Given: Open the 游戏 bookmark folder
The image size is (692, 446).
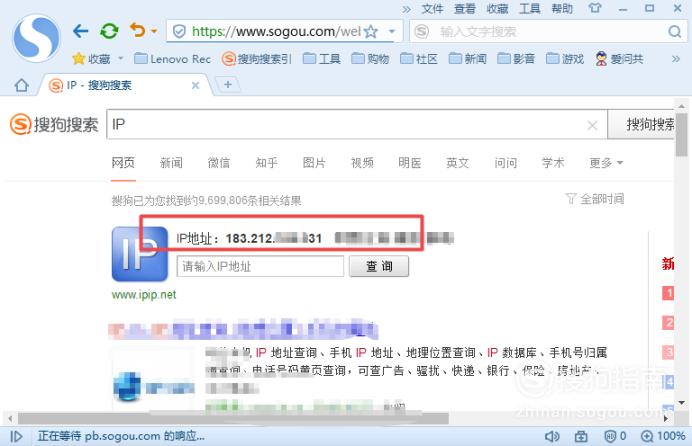Looking at the screenshot, I should 565,59.
